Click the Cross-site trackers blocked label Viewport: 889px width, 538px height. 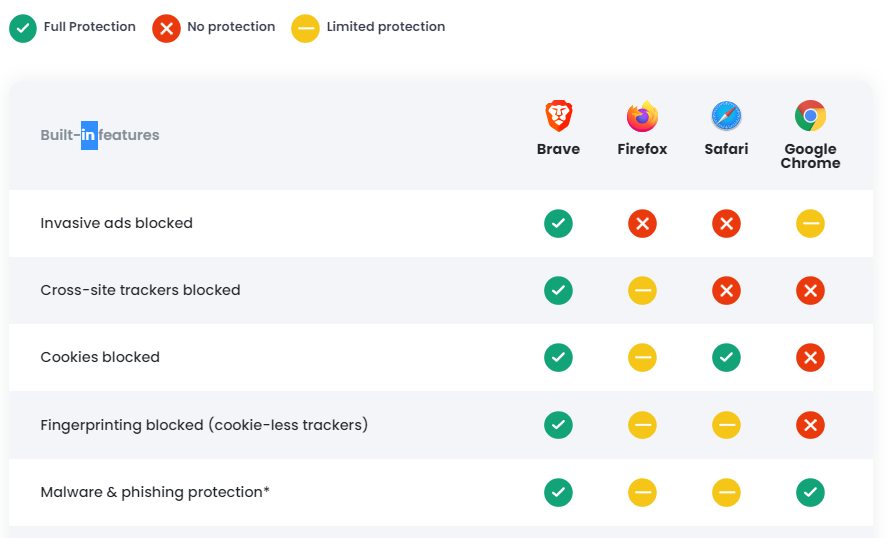coord(140,290)
